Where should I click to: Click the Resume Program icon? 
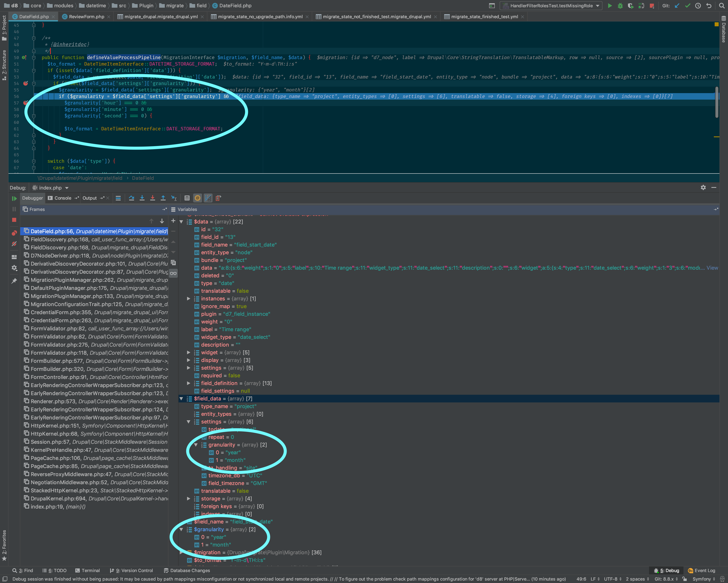pos(14,199)
